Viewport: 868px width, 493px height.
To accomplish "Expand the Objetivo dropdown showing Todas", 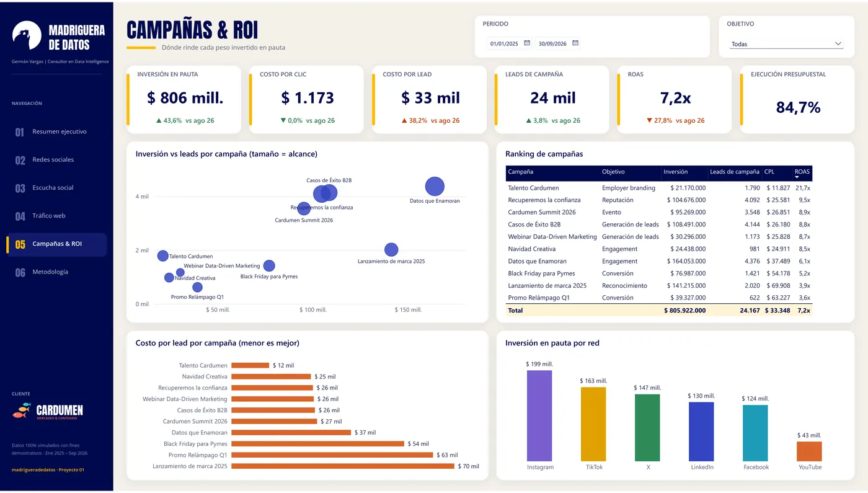I will (x=787, y=44).
